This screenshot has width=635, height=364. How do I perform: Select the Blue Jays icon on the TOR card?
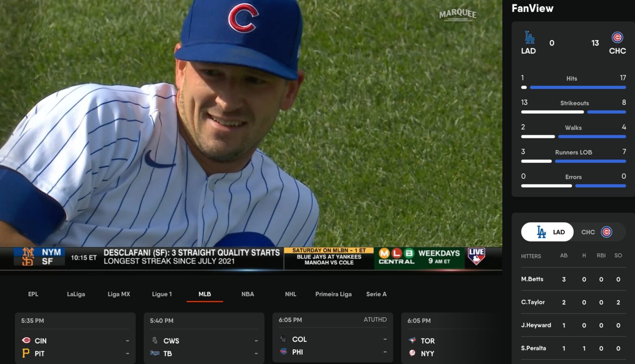[x=412, y=341]
